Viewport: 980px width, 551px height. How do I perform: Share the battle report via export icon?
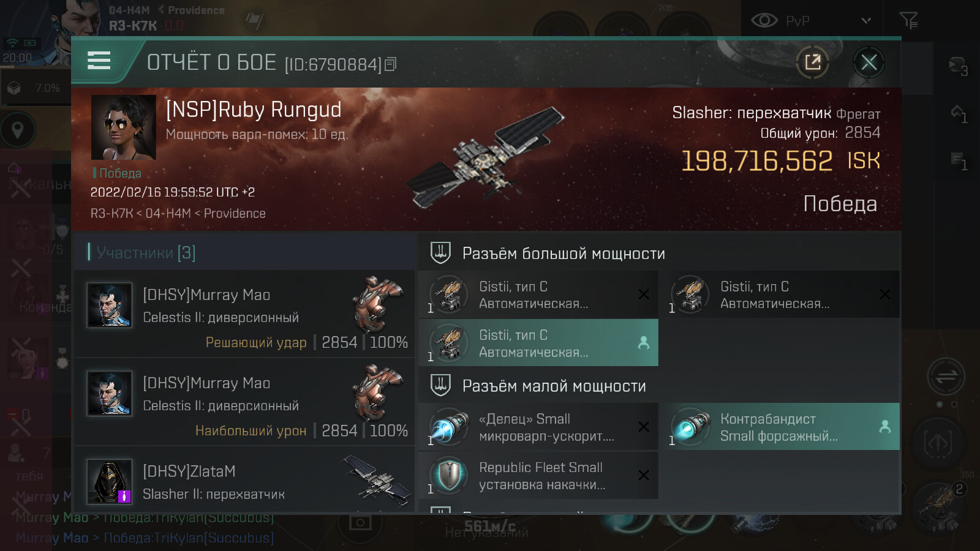813,62
